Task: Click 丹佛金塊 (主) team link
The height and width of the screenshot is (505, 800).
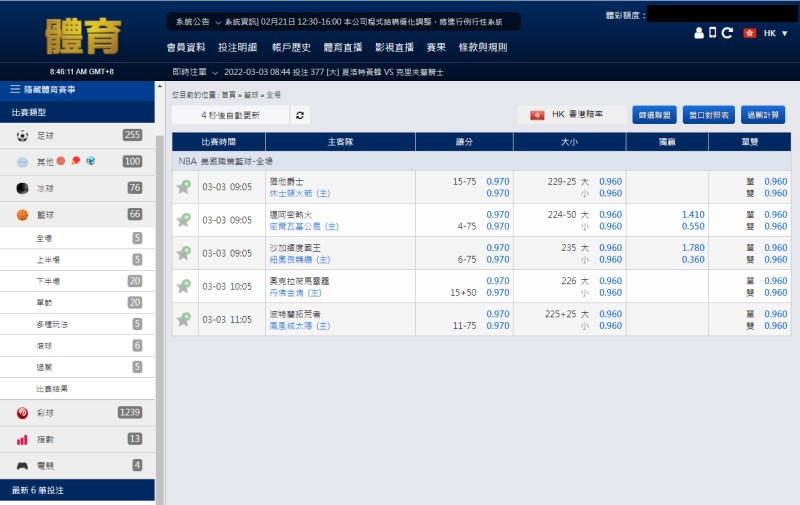Action: pos(296,293)
